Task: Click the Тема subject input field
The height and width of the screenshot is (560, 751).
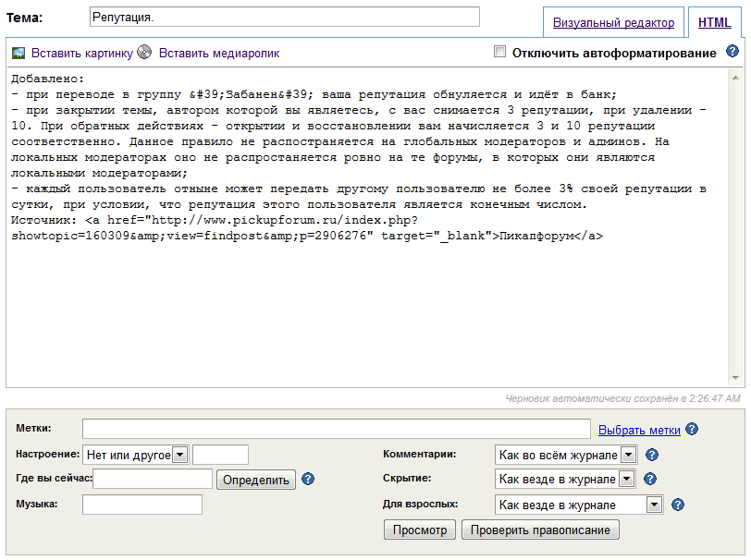Action: (285, 18)
